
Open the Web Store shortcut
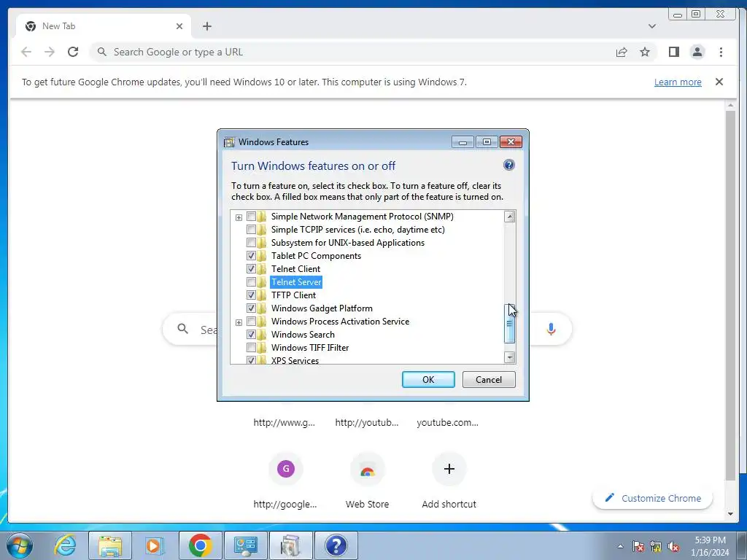(x=368, y=469)
